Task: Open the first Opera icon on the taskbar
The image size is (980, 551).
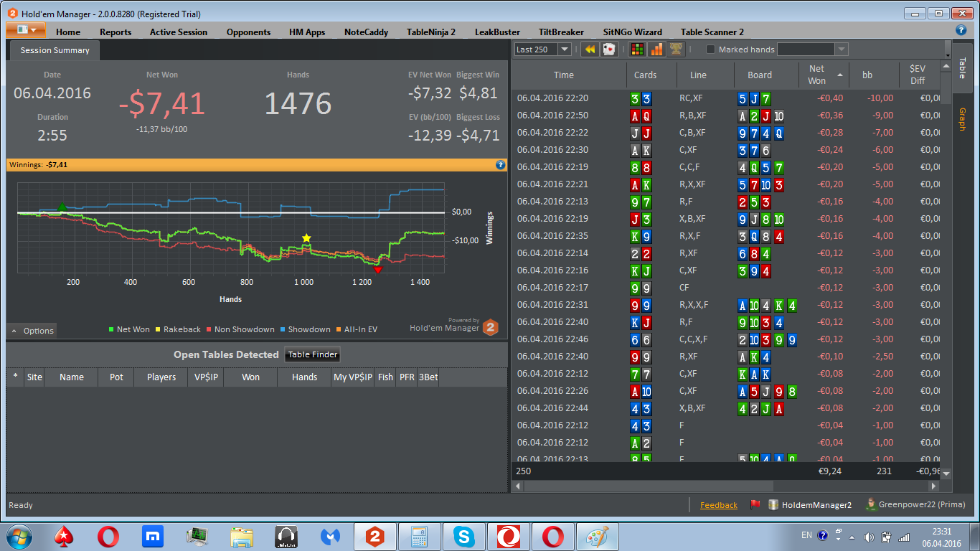Action: (x=108, y=536)
